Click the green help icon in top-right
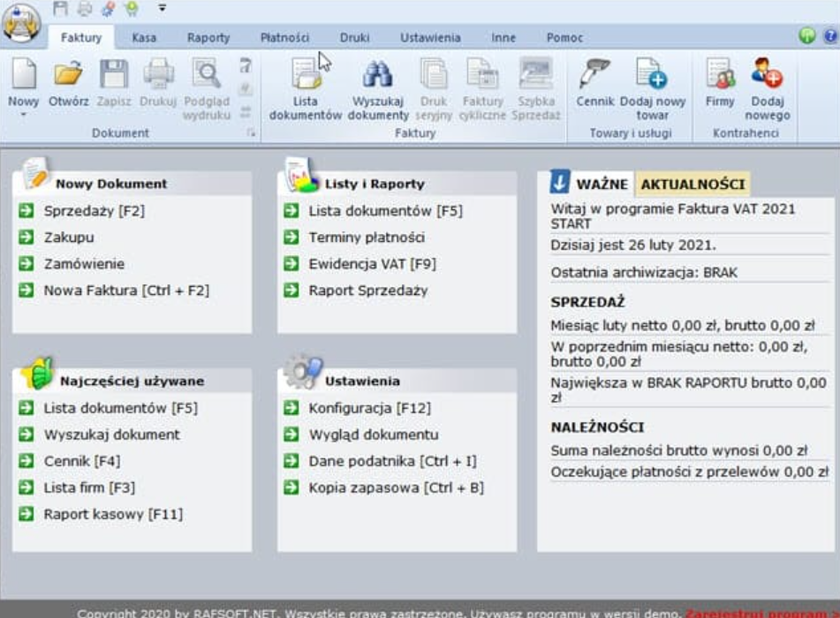This screenshot has width=840, height=618. [806, 36]
